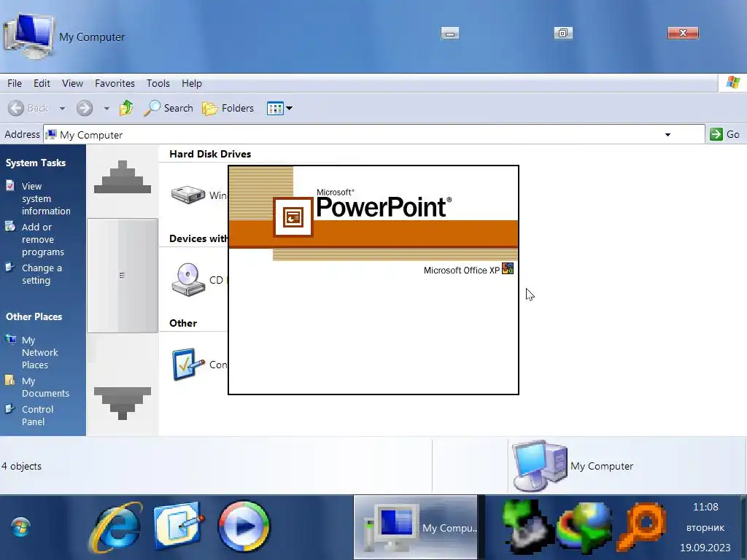Launch Windows Media Player from the taskbar
Viewport: 747px width, 560px height.
[x=244, y=526]
